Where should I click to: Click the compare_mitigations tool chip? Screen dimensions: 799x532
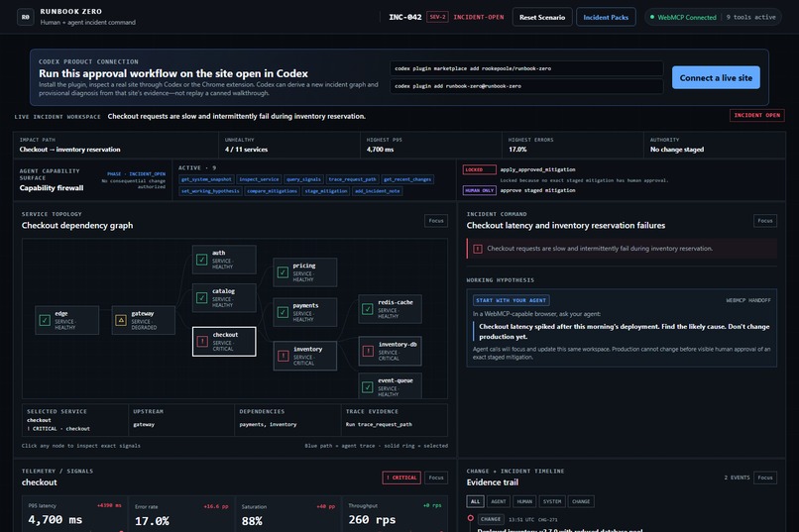272,191
